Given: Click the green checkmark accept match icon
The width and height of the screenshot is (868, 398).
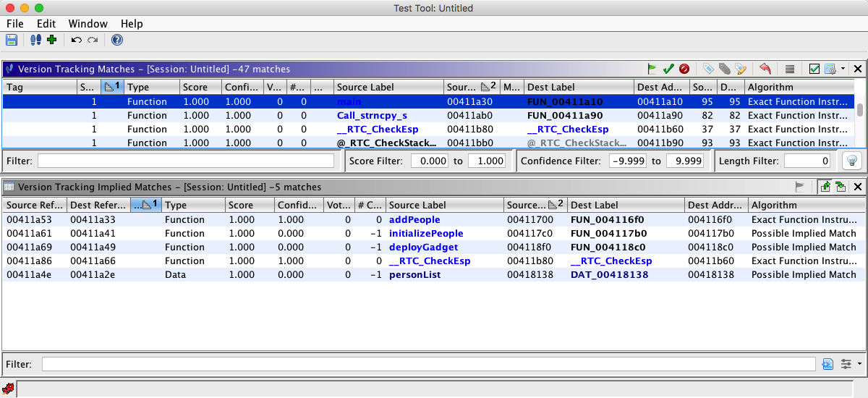Looking at the screenshot, I should click(x=668, y=69).
